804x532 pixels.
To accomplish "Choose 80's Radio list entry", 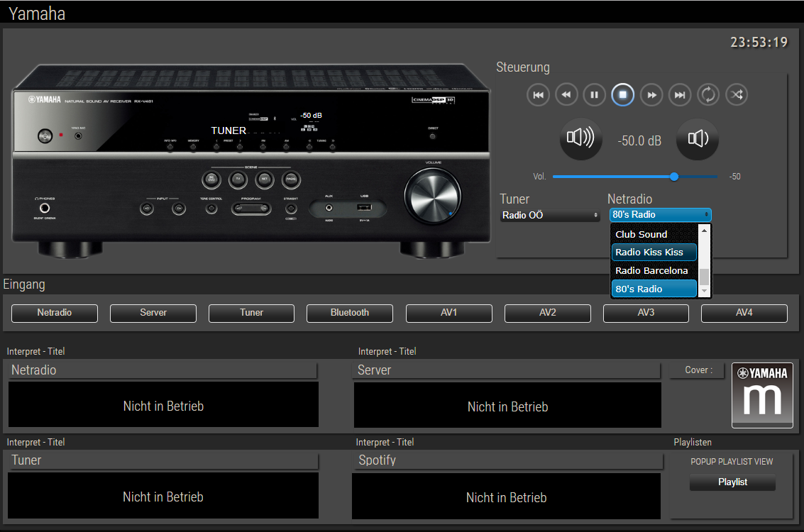I will coord(654,289).
